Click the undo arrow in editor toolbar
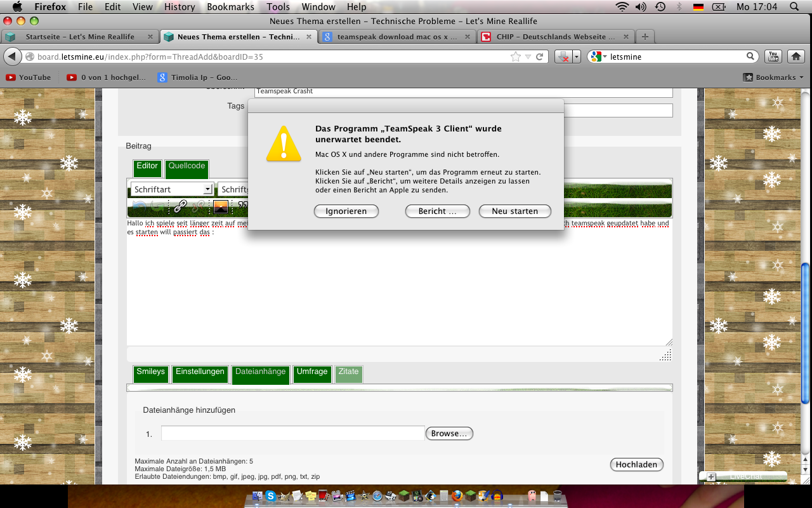Viewport: 812px width, 508px height. (x=139, y=206)
